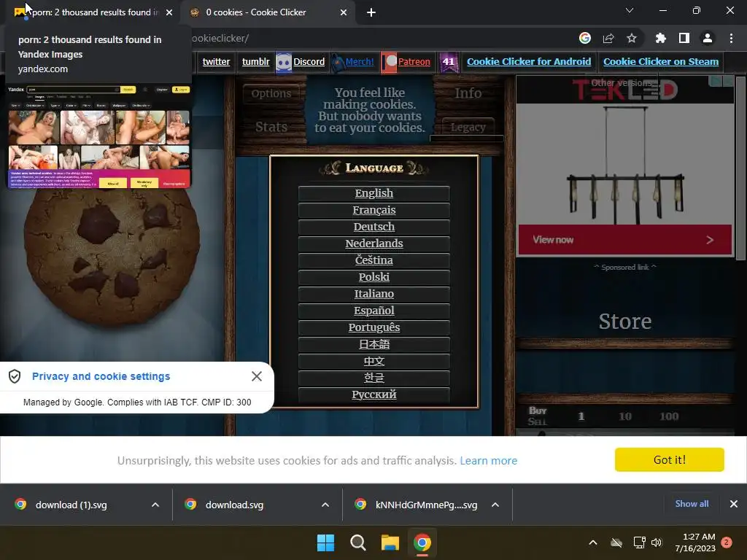Open Privacy and cookie settings

(101, 377)
